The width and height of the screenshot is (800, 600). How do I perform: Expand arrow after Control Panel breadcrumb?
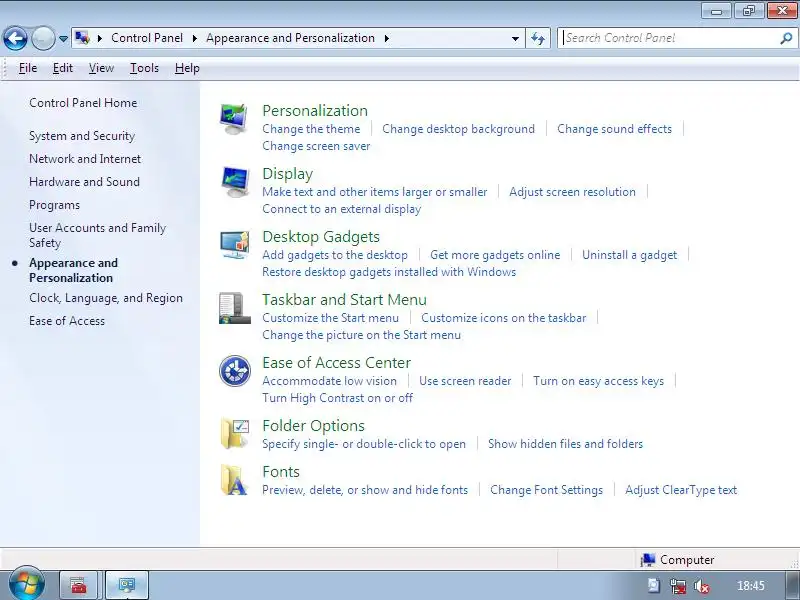pos(194,38)
